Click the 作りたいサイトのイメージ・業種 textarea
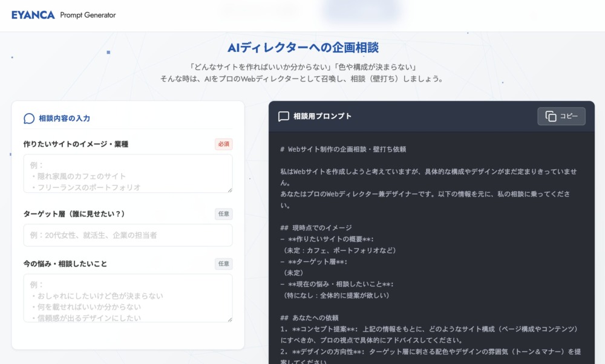The width and height of the screenshot is (605, 364). click(128, 172)
